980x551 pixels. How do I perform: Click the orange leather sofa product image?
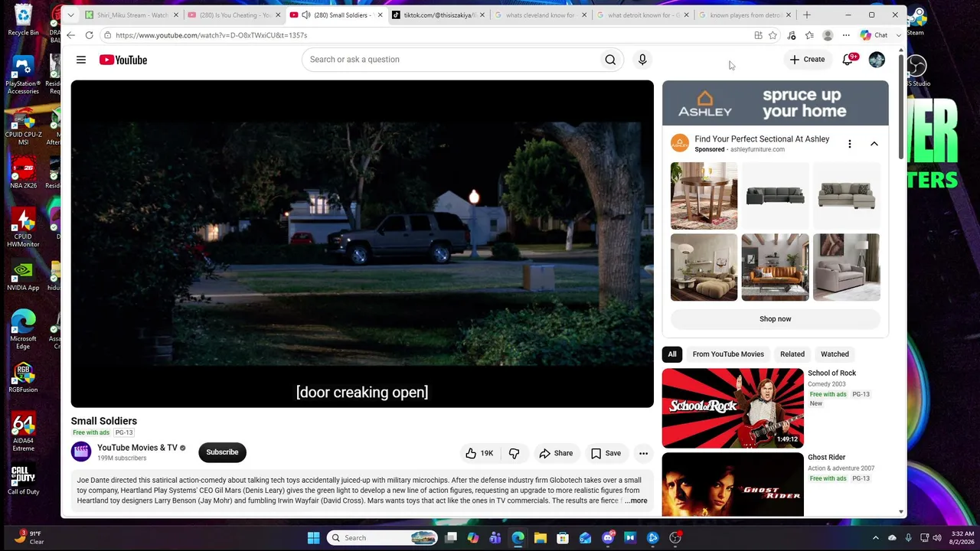click(x=776, y=267)
